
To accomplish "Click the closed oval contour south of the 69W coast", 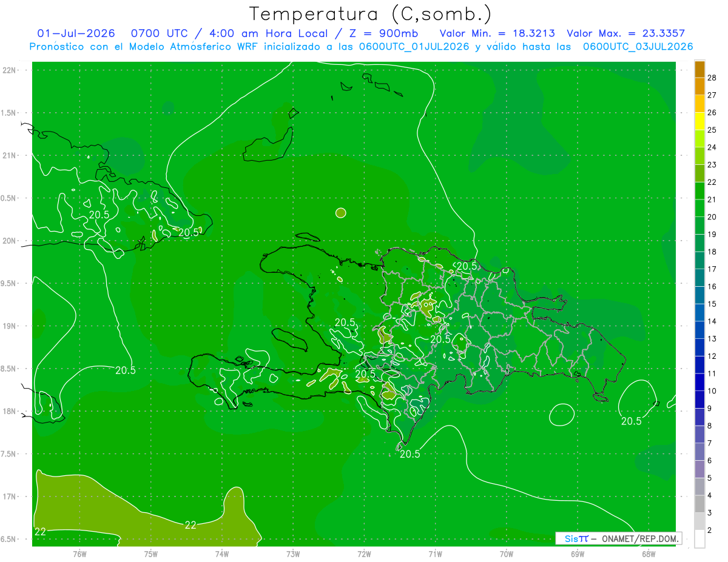I will [x=562, y=415].
